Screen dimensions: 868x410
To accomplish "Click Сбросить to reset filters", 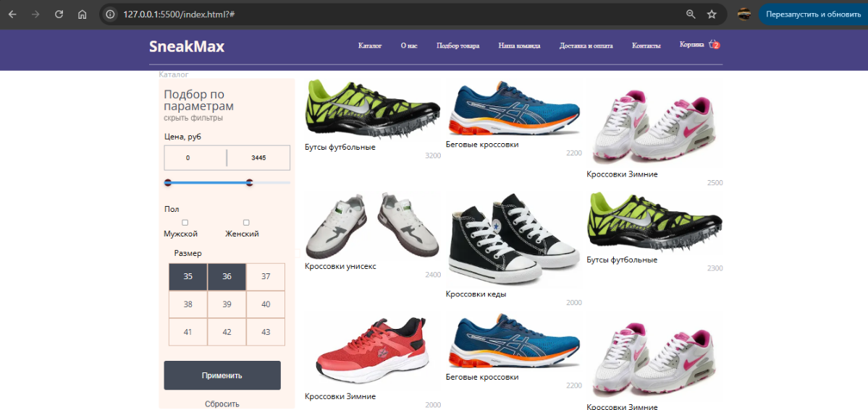I will [x=222, y=403].
